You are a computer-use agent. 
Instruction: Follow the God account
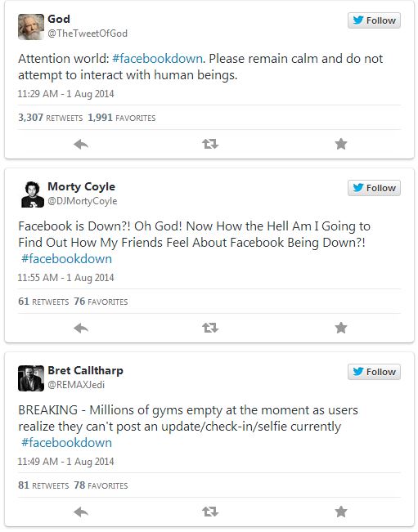point(374,20)
